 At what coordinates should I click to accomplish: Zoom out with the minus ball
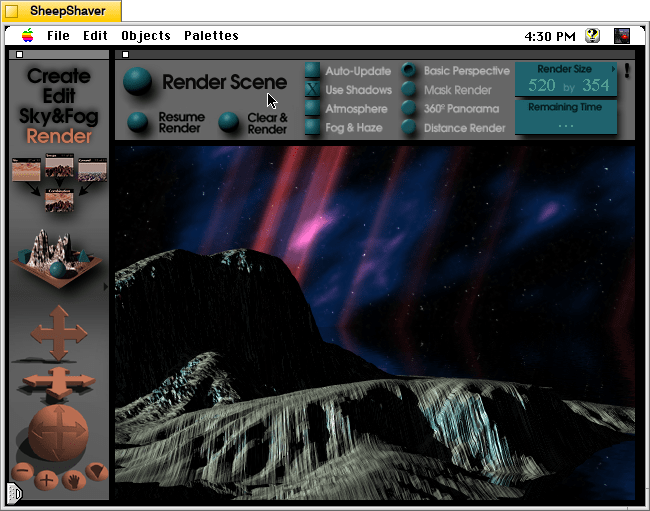pyautogui.click(x=23, y=471)
